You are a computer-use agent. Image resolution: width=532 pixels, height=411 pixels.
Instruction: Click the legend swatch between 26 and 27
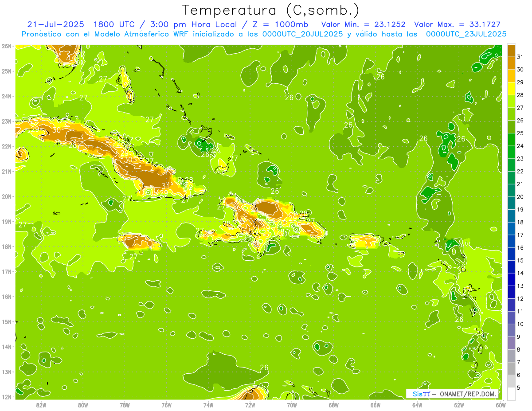click(x=512, y=114)
